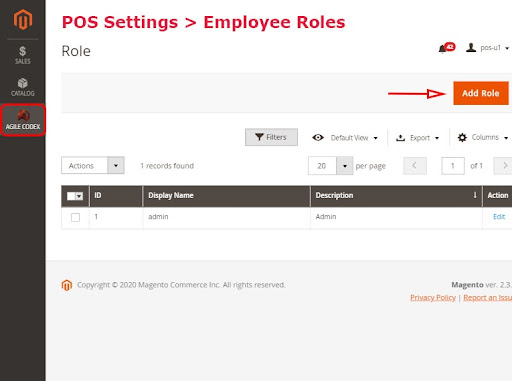The image size is (512, 381).
Task: Sort by the Display Name column header
Action: [x=226, y=196]
